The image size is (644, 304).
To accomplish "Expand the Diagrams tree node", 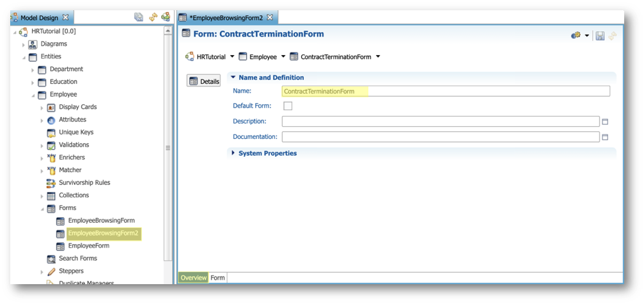I will click(x=24, y=44).
